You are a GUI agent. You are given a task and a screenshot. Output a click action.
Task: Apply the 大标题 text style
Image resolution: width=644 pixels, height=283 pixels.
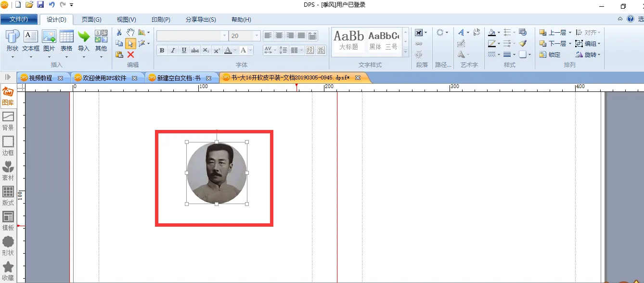pos(349,40)
